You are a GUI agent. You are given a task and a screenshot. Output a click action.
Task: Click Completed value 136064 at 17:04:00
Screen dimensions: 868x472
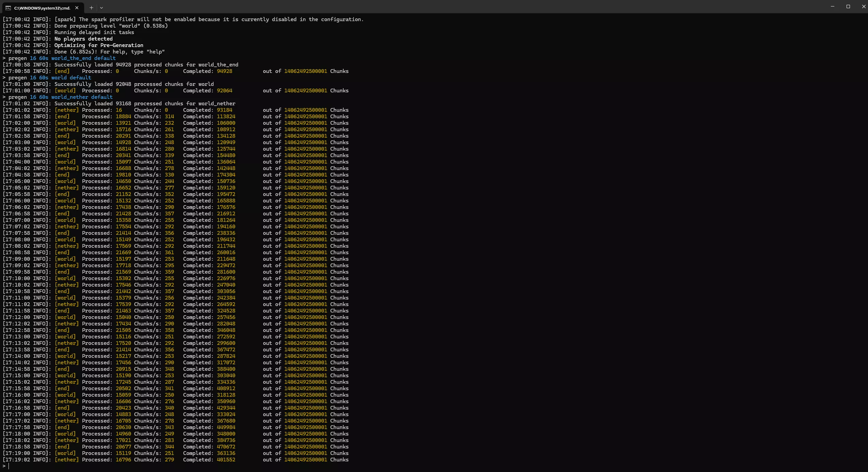(x=226, y=162)
